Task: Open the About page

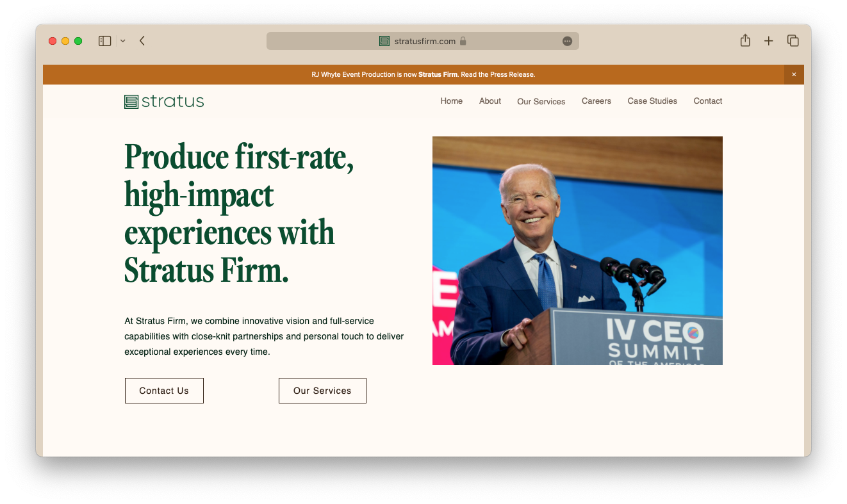Action: tap(490, 101)
